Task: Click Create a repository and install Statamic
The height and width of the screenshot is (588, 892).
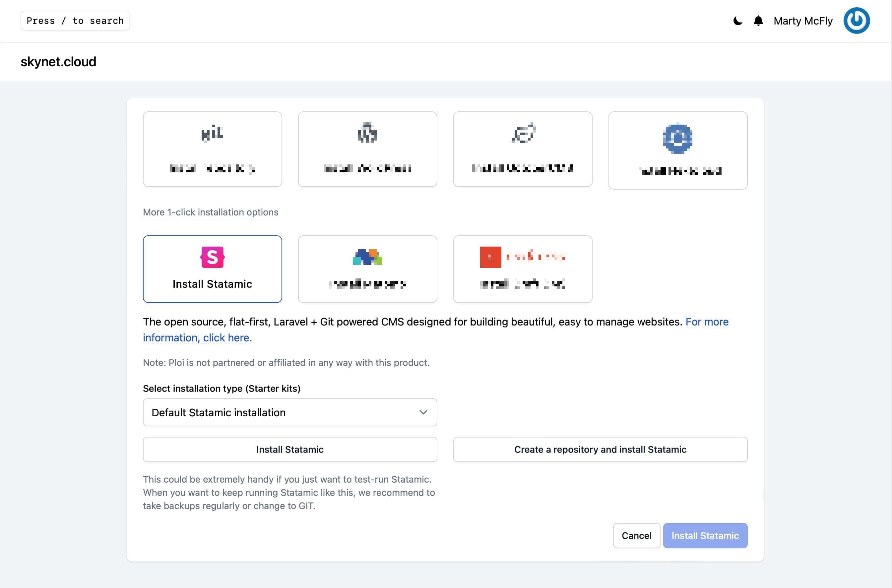Action: pyautogui.click(x=600, y=449)
